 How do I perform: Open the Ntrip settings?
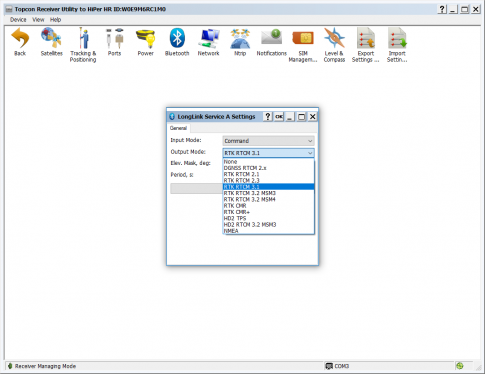pyautogui.click(x=240, y=42)
